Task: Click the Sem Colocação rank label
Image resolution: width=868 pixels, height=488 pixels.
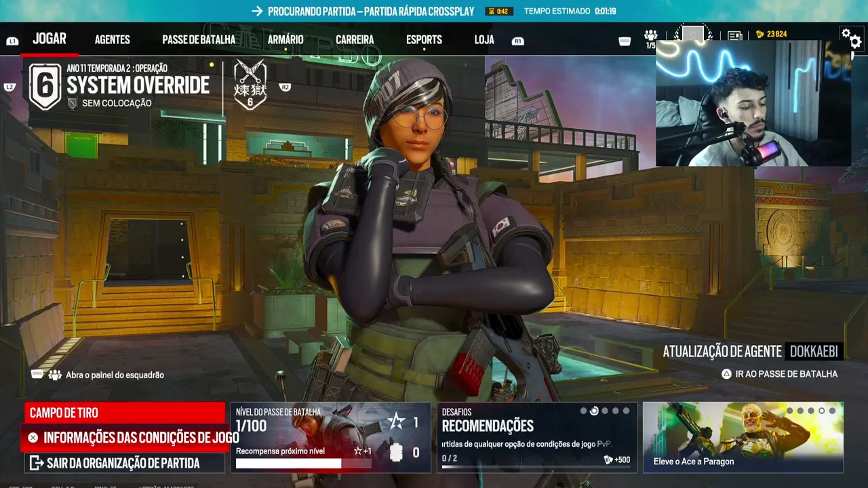Action: point(117,103)
